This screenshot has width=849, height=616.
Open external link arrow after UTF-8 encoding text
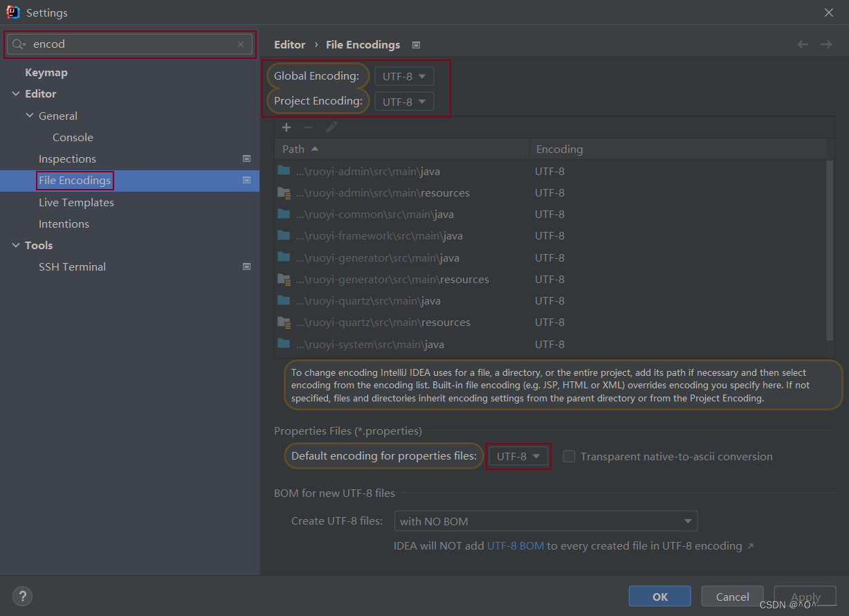click(751, 546)
